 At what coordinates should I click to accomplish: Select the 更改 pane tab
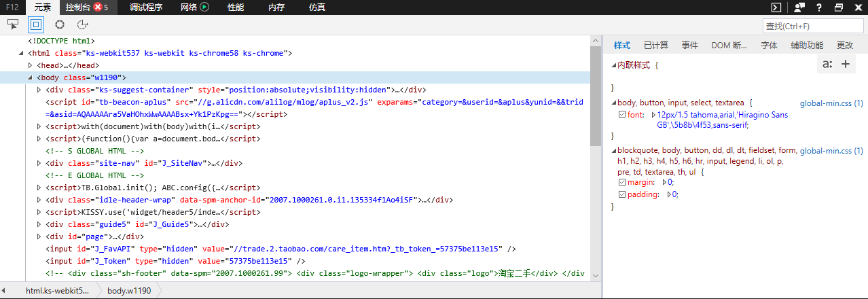click(845, 46)
